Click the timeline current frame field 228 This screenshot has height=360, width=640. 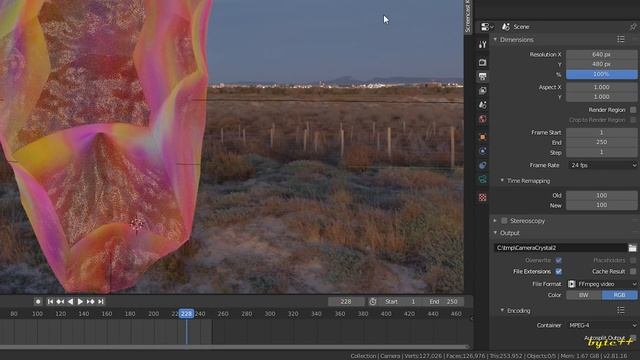pyautogui.click(x=346, y=302)
